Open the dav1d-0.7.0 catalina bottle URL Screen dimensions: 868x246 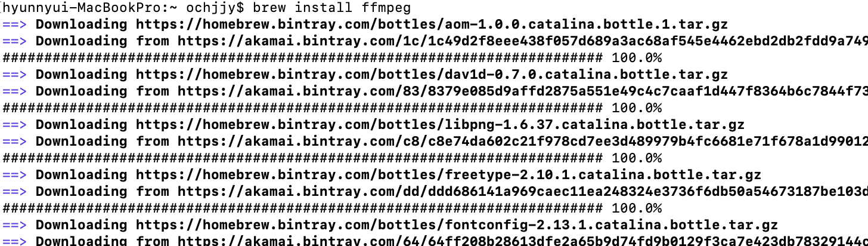432,75
